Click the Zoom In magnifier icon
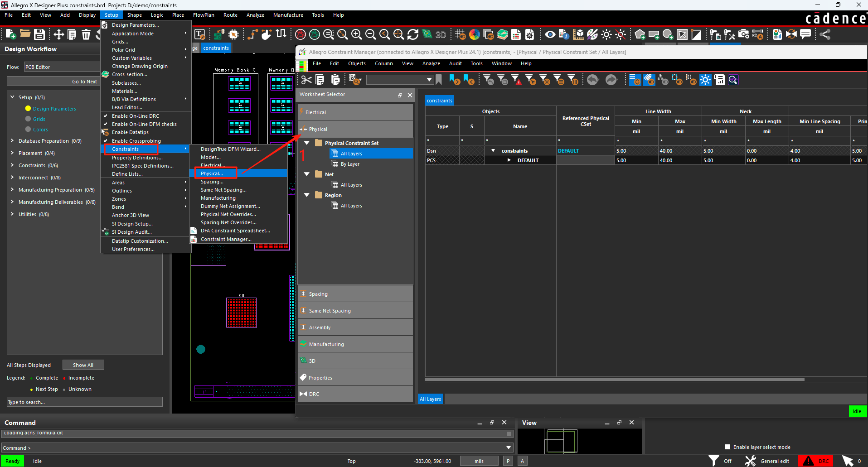The height and width of the screenshot is (467, 868). (x=356, y=34)
